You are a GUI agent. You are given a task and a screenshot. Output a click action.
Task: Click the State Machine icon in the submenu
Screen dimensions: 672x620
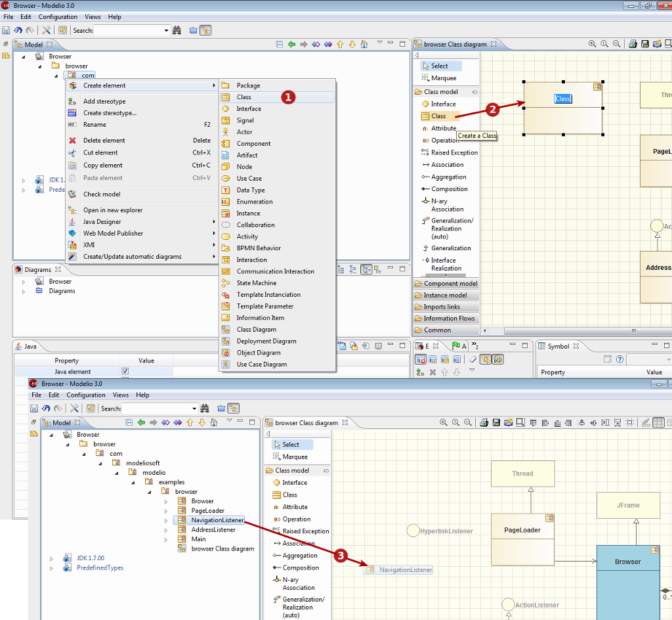pos(225,283)
